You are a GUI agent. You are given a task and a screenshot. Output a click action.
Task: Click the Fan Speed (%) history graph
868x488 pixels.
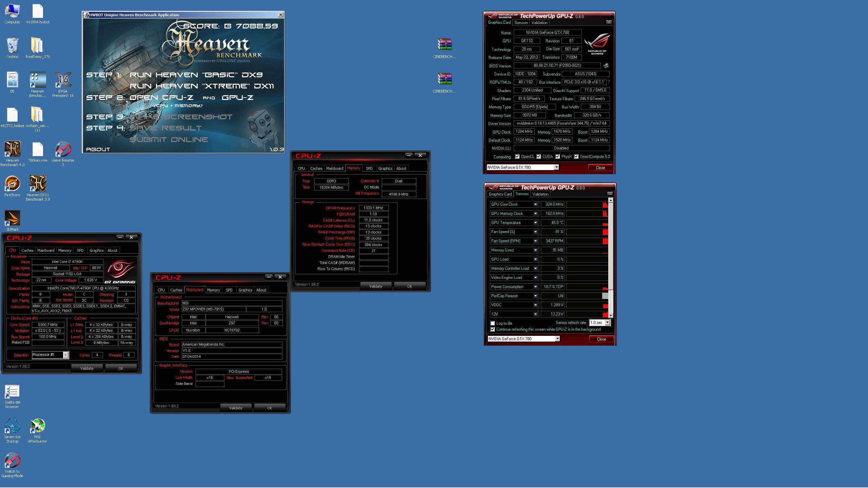[587, 232]
